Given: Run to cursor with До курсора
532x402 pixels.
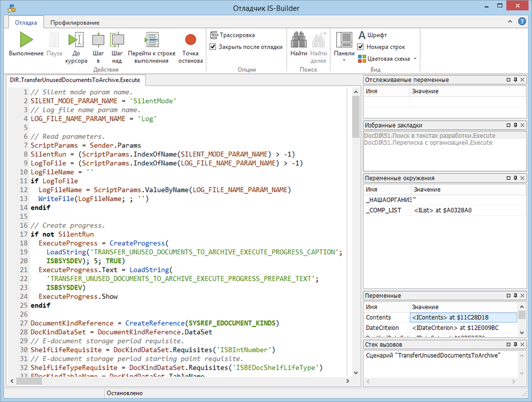Looking at the screenshot, I should (x=76, y=48).
